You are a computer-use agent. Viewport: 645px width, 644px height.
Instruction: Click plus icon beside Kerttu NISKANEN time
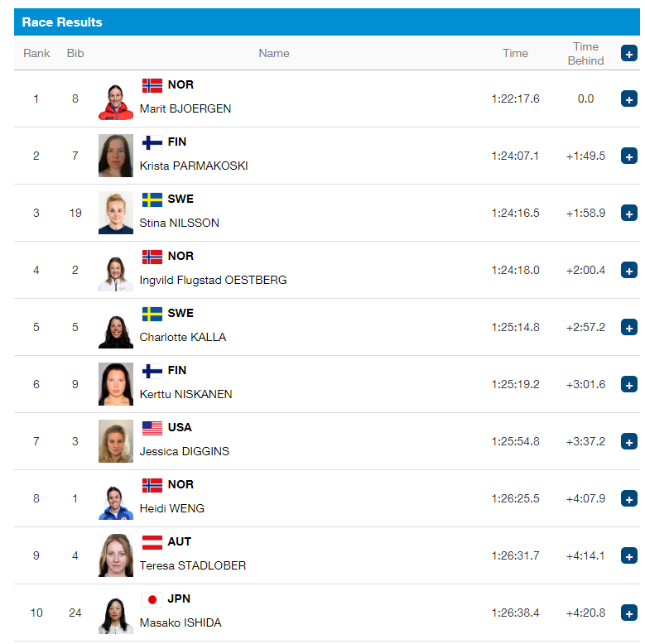pos(628,385)
